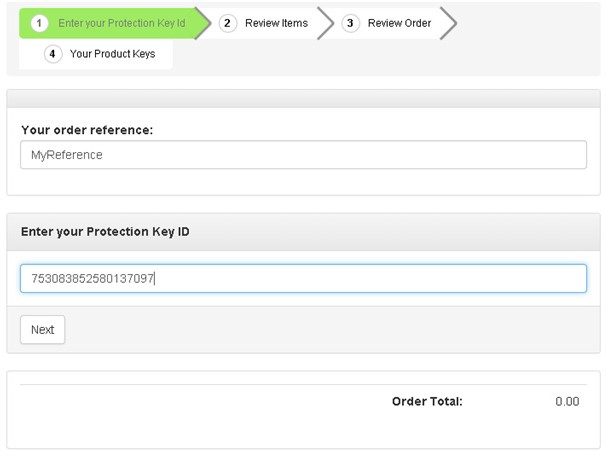The image size is (606, 456).
Task: Click the 'Enter your Protection Key ID' panel header
Action: pyautogui.click(x=105, y=232)
